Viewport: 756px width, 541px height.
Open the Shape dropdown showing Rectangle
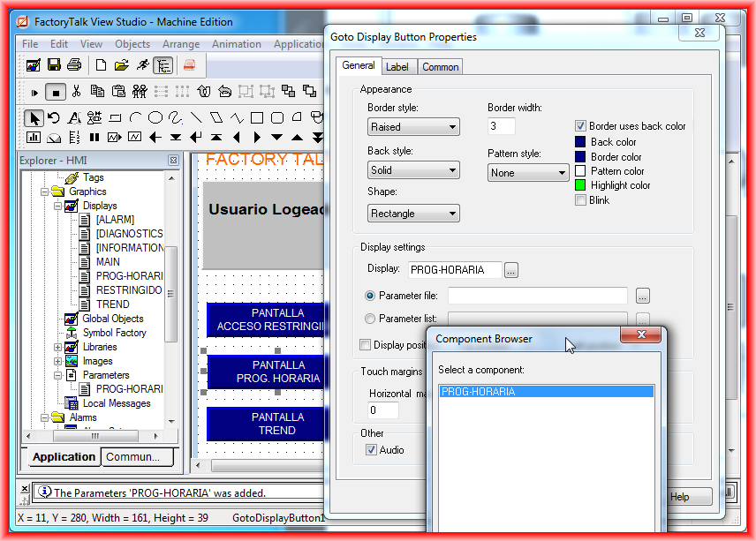tap(413, 214)
